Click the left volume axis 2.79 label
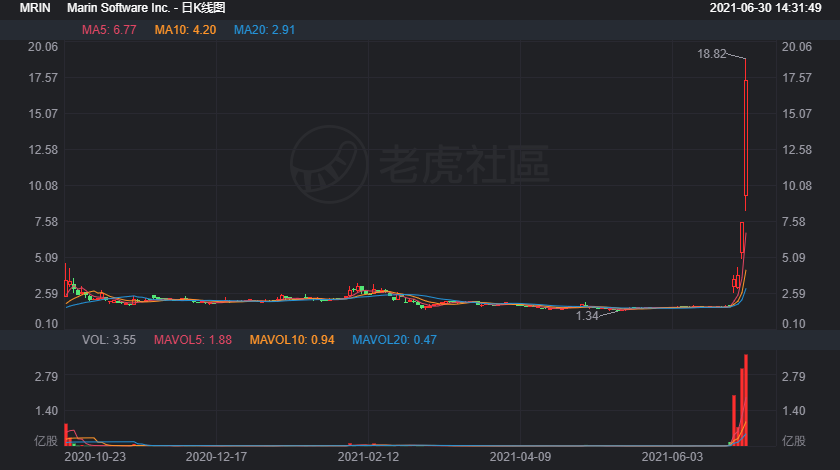Image resolution: width=840 pixels, height=470 pixels. coord(46,376)
